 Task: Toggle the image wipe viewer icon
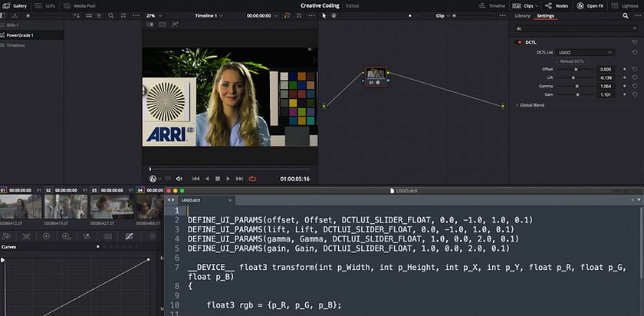tap(150, 25)
